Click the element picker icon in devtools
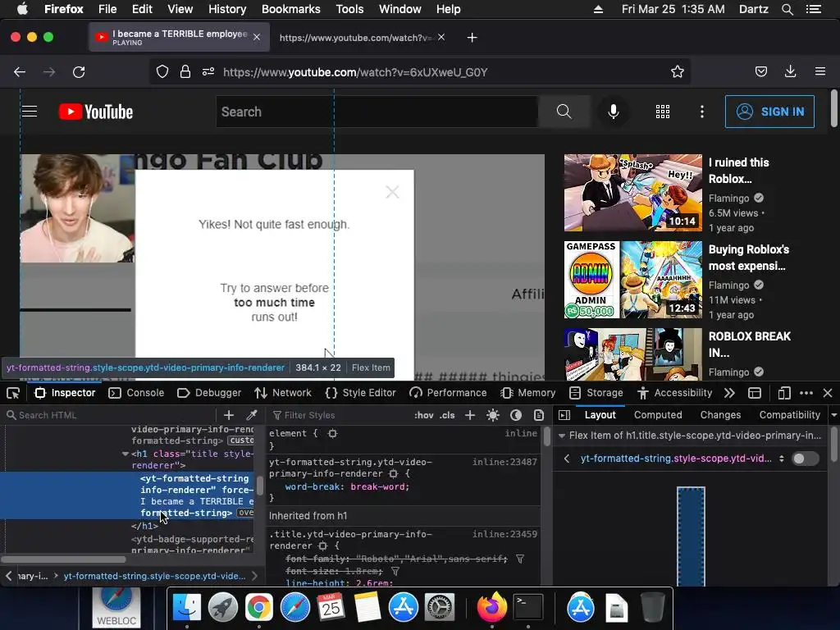 [13, 393]
